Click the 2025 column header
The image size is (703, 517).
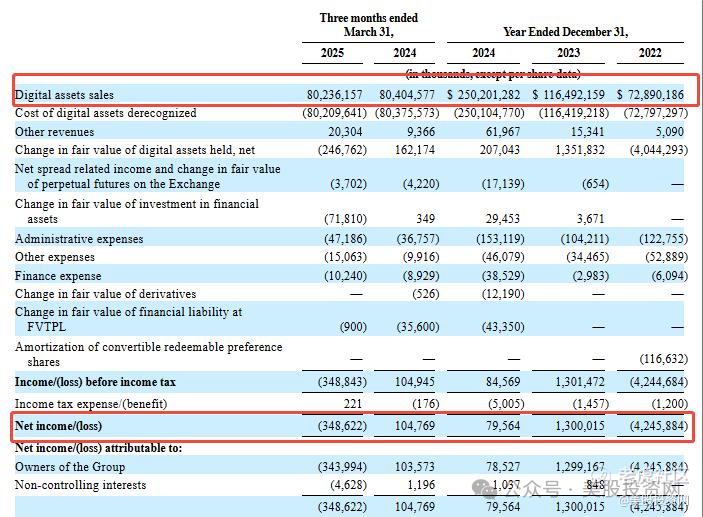point(332,53)
